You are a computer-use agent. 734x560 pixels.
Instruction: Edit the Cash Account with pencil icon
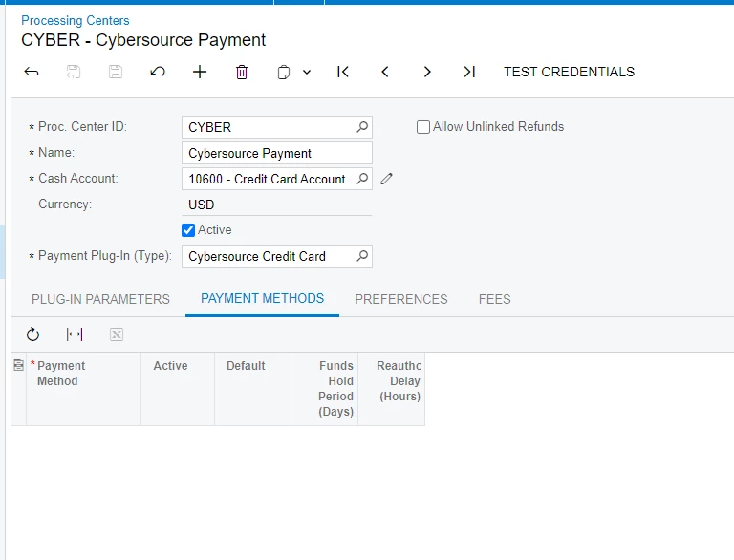pos(386,179)
